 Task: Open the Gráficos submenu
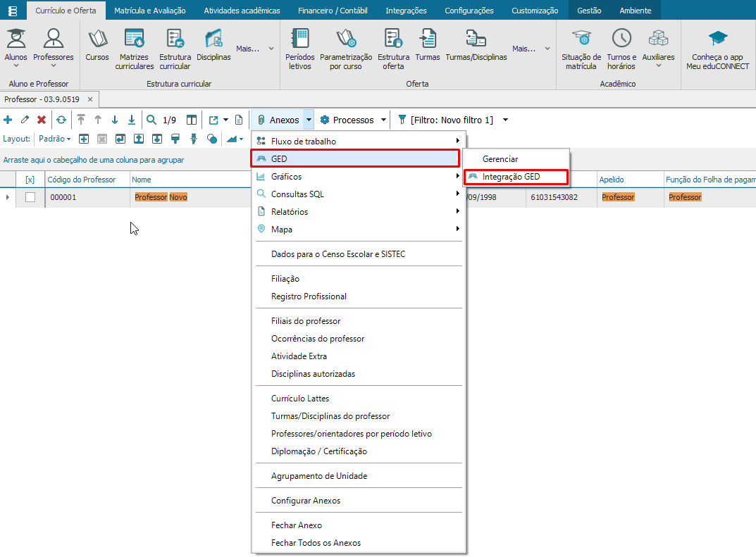(357, 176)
